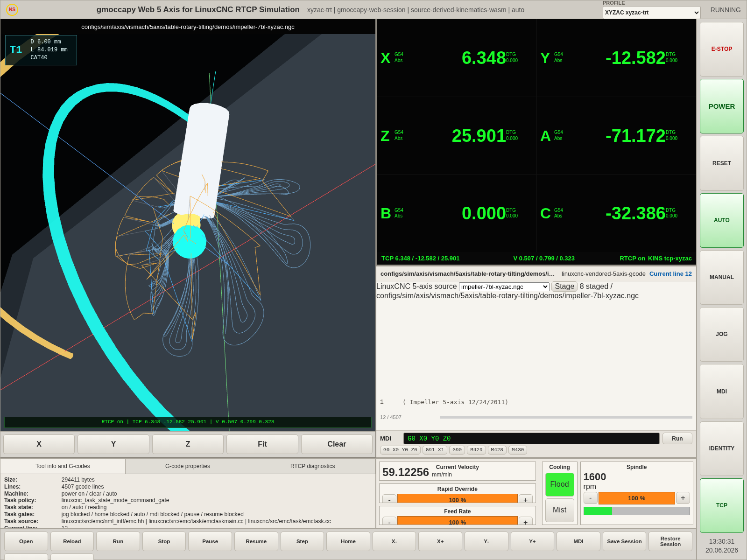Click the Restore Session button

[670, 541]
